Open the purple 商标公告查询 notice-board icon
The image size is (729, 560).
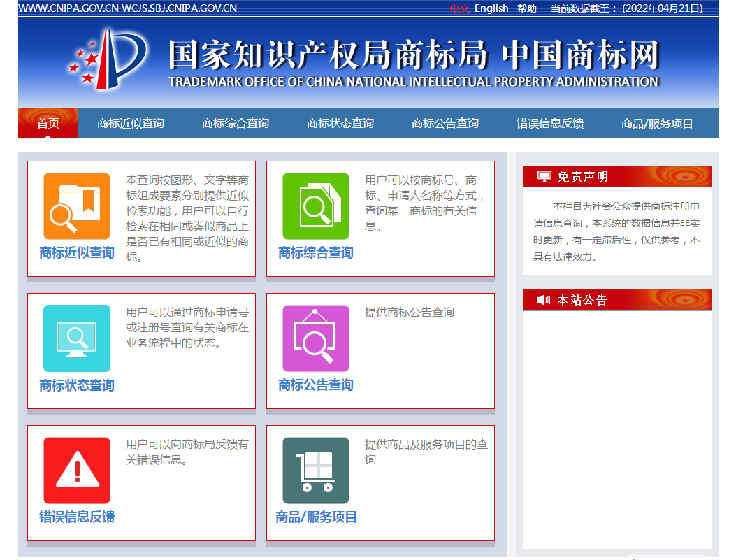click(316, 338)
